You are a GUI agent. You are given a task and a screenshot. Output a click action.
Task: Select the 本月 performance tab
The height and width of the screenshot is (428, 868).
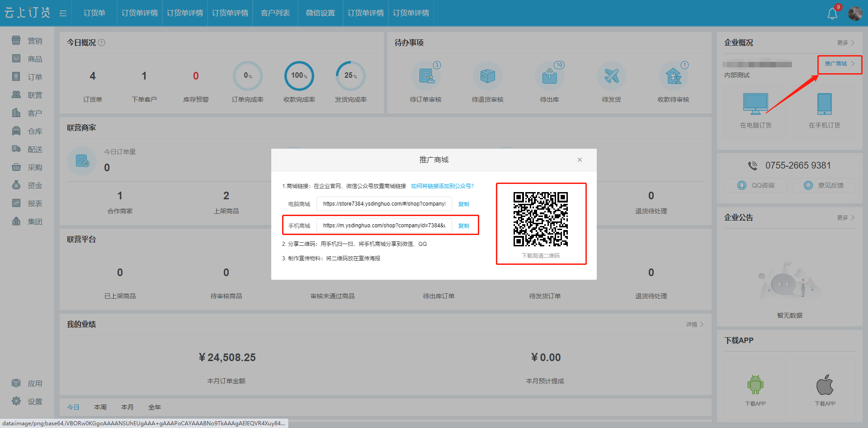127,407
